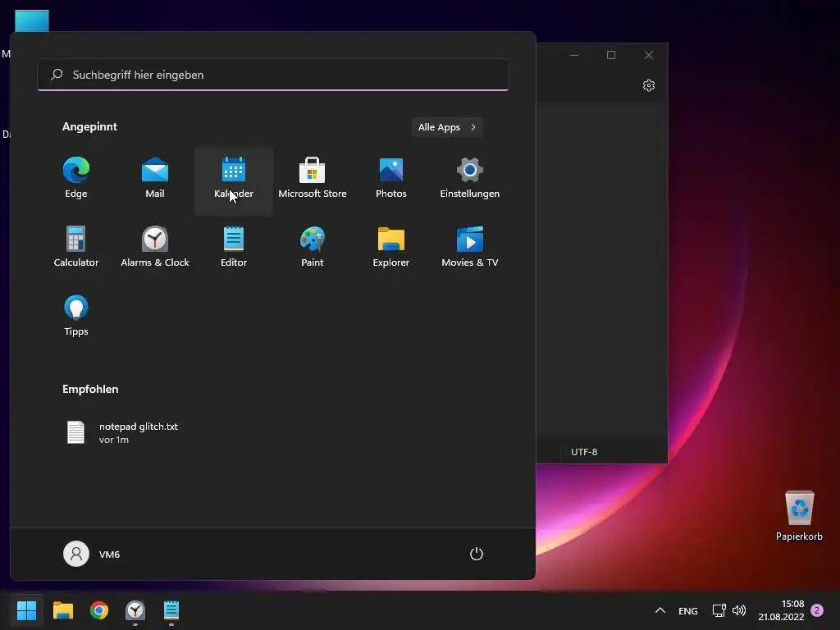The width and height of the screenshot is (840, 630).
Task: Maximize the Notepad window
Action: point(611,55)
